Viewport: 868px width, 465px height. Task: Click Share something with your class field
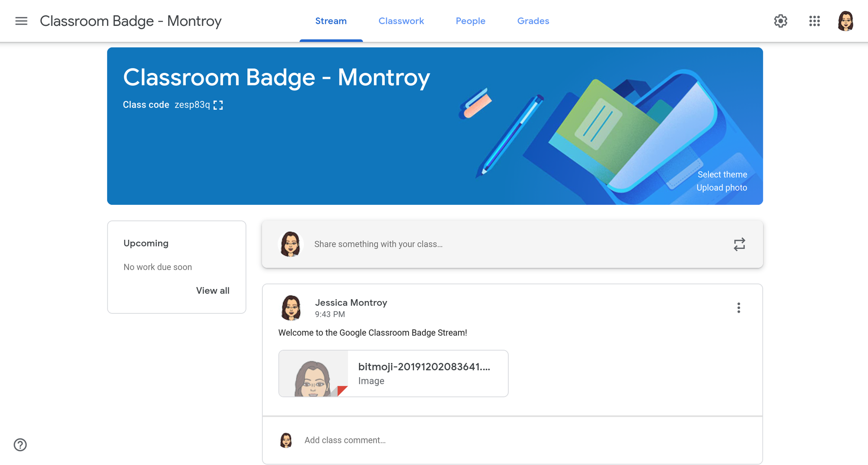pos(378,244)
